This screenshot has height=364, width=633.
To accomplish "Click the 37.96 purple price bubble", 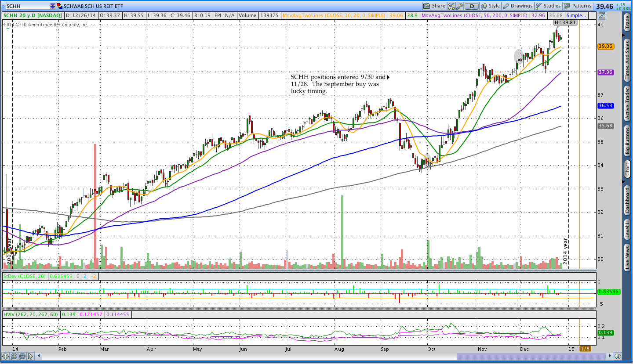I will (x=605, y=72).
